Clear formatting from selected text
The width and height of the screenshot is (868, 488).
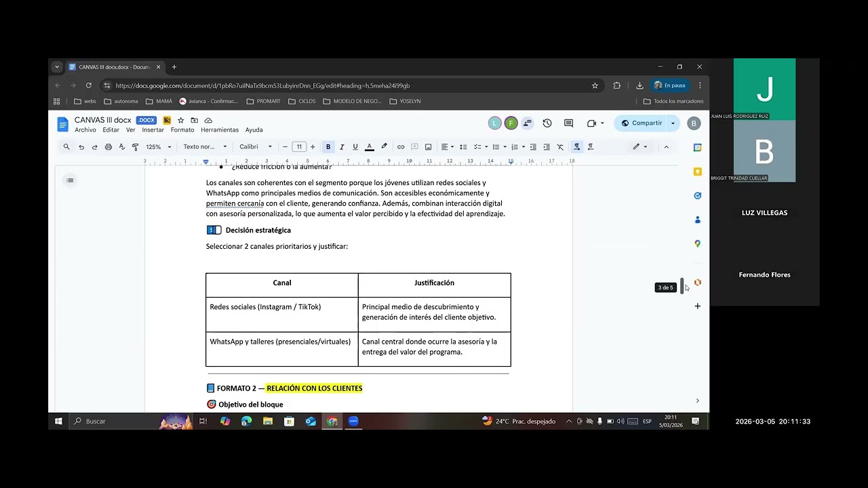(x=560, y=147)
